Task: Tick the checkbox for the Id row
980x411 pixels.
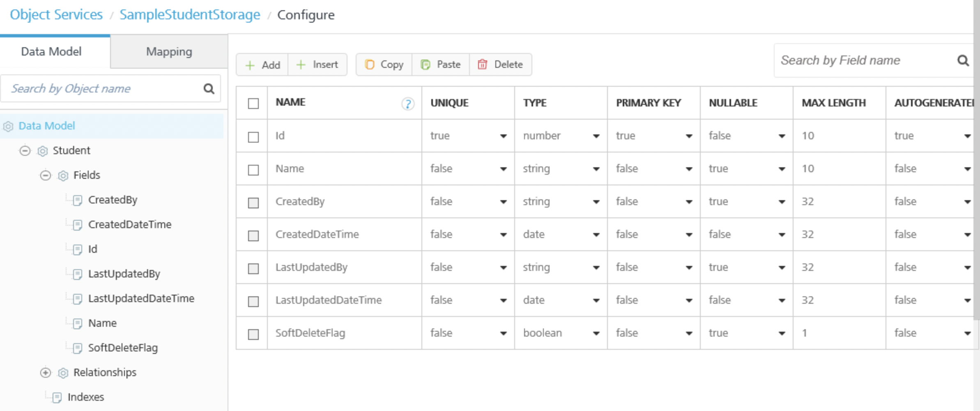Action: click(x=253, y=137)
